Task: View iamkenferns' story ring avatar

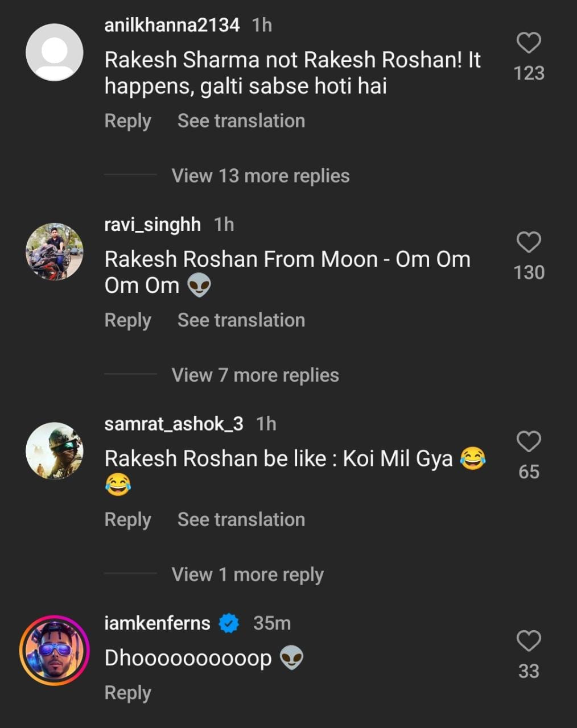Action: pos(55,650)
